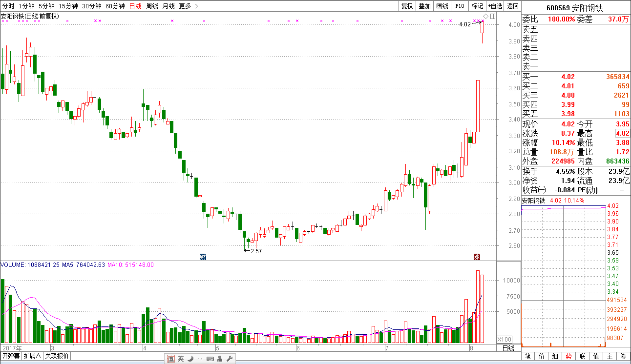Click the 日线 label below the volume axis
This screenshot has width=631, height=364.
[x=508, y=348]
